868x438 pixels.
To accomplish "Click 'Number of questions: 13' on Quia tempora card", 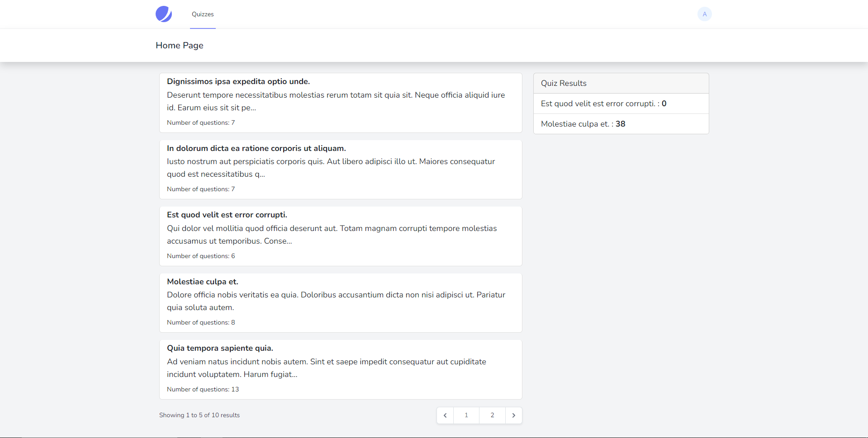I will tap(203, 389).
